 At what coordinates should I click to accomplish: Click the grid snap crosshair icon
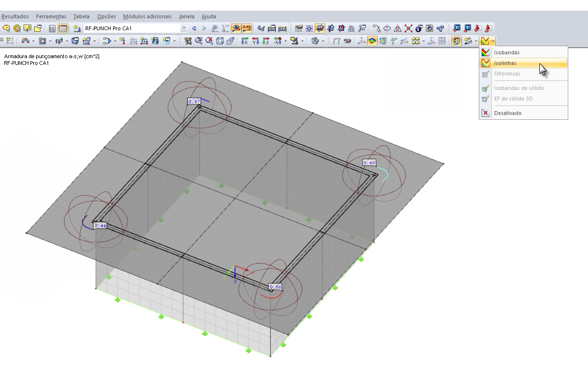click(309, 28)
